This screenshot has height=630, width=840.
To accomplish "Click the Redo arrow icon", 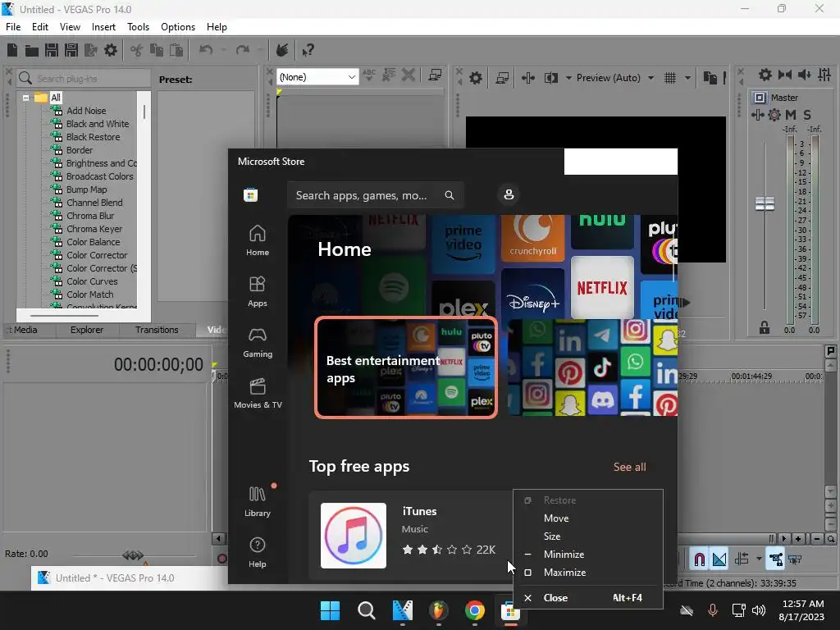I will pyautogui.click(x=243, y=50).
